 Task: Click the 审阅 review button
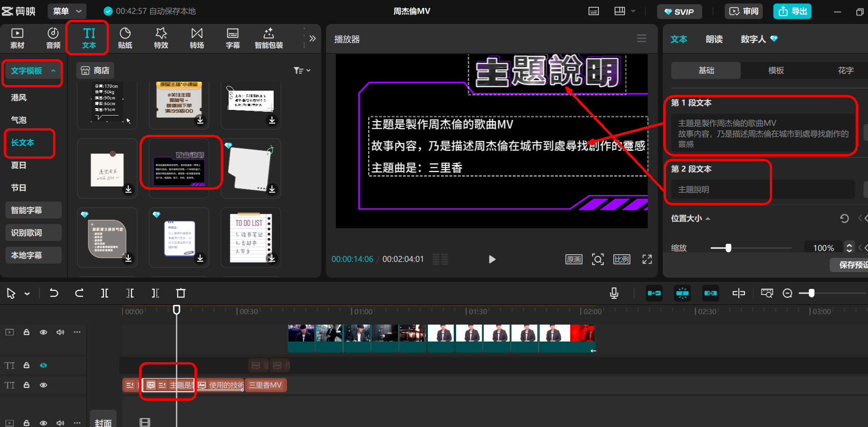(x=744, y=11)
